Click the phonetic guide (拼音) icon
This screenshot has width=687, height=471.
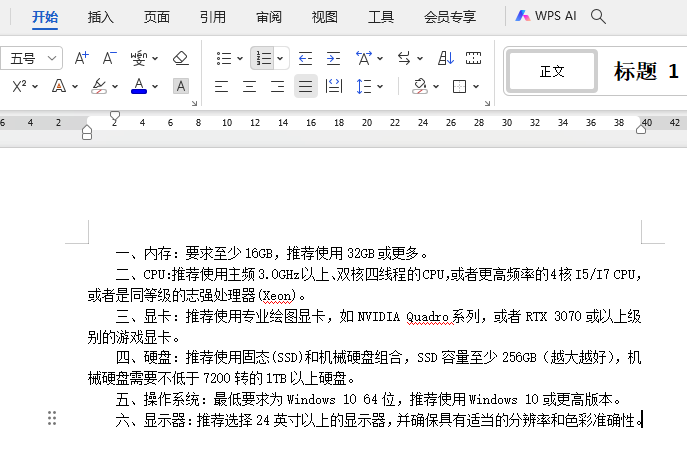tap(138, 58)
